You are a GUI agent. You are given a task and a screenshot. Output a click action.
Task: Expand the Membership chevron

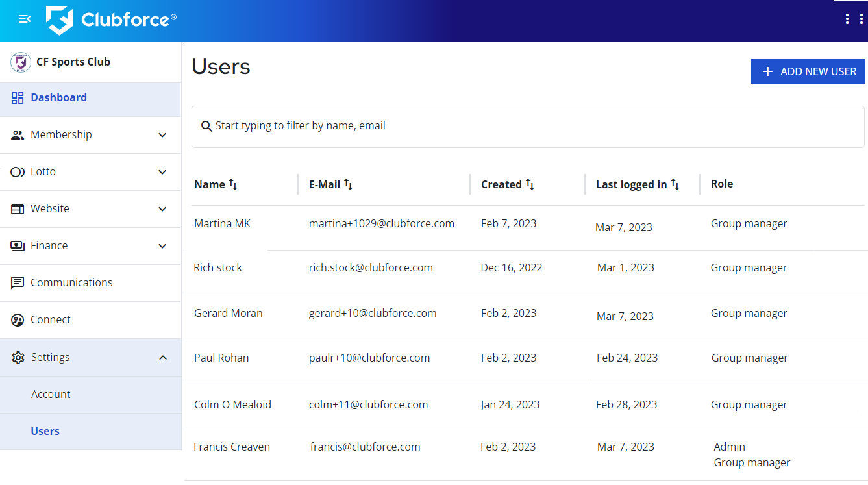[x=162, y=135]
